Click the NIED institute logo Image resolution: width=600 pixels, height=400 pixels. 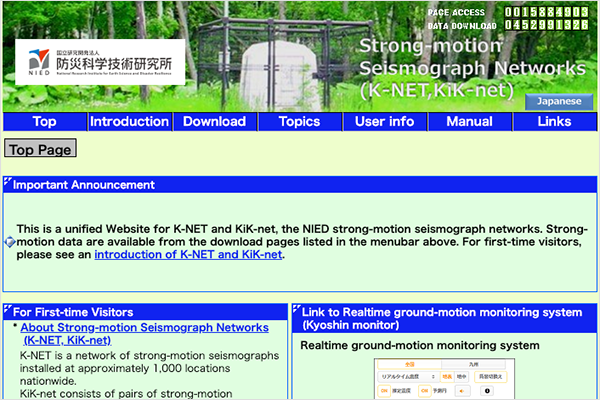[100, 62]
